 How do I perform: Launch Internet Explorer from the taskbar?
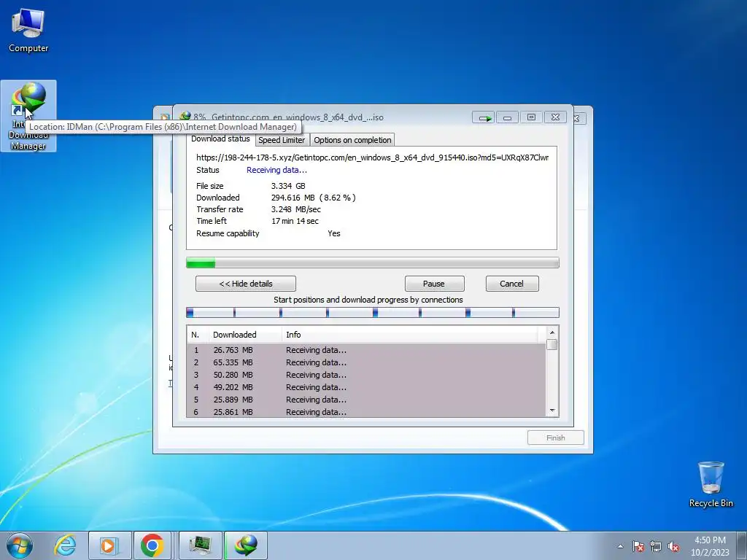[x=64, y=545]
